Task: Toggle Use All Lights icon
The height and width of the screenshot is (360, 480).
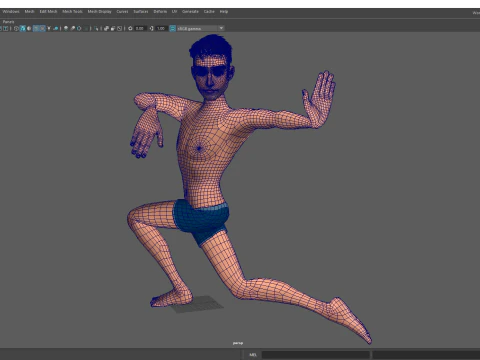Action: click(49, 29)
